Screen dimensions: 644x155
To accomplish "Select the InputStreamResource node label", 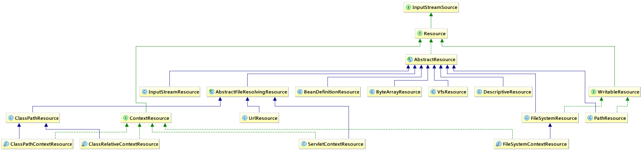I will pos(173,92).
